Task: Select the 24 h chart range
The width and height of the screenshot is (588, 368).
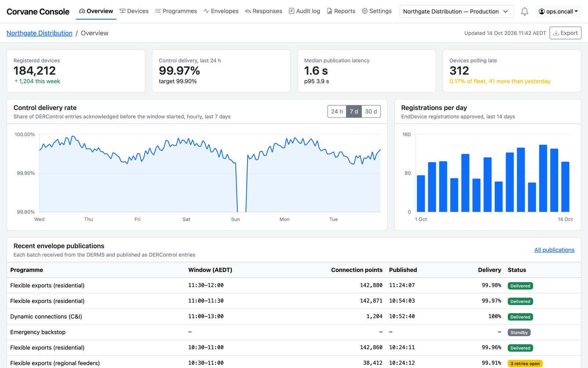Action: (x=337, y=112)
